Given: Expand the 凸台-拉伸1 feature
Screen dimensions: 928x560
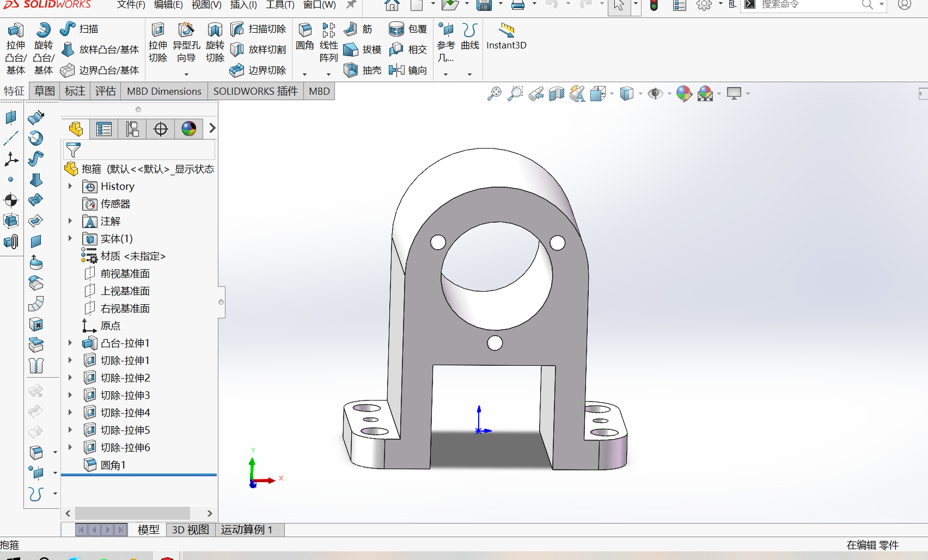Looking at the screenshot, I should 70,343.
